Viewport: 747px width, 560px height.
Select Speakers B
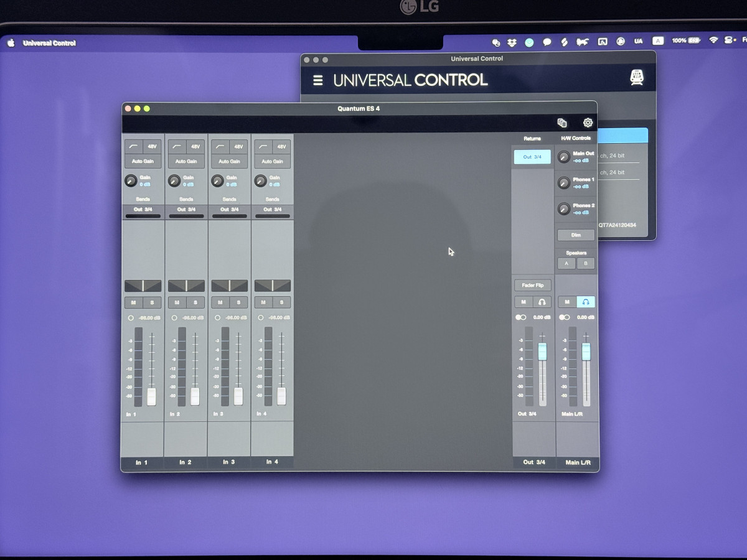pos(585,263)
